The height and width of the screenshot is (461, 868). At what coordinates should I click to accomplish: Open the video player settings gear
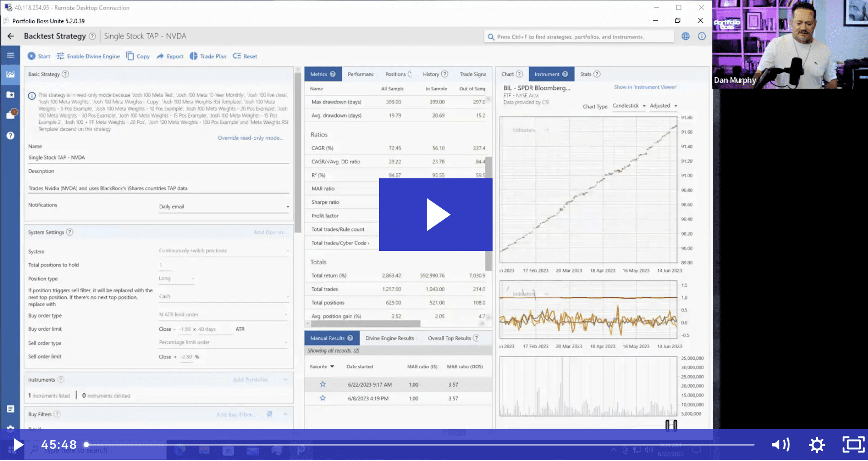coord(817,445)
